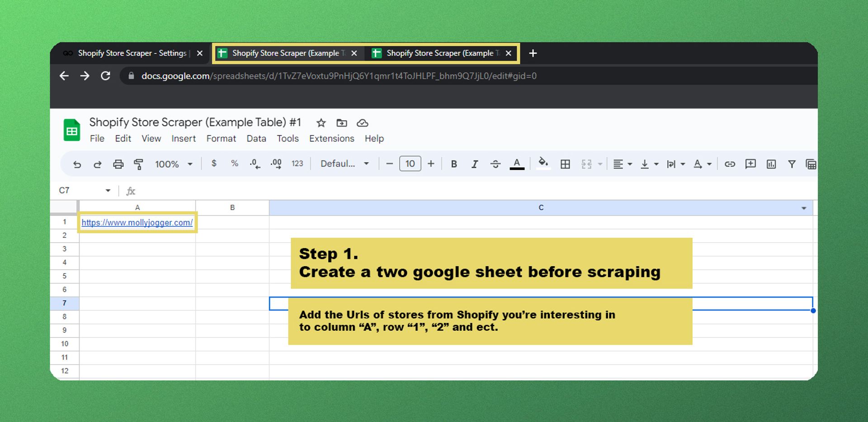Click the Undo icon in toolbar

77,164
